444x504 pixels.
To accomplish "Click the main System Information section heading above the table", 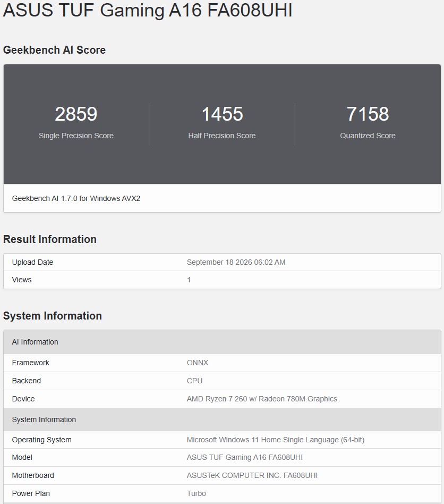I will (x=53, y=316).
